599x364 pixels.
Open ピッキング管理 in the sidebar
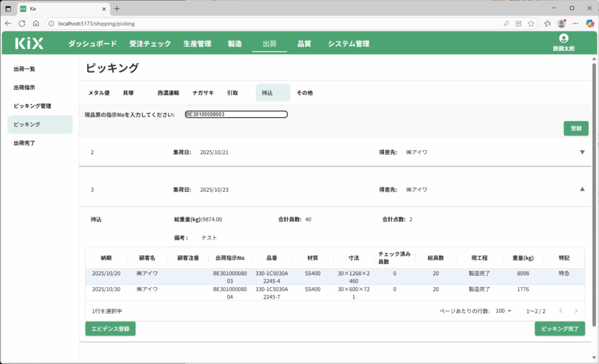(33, 106)
